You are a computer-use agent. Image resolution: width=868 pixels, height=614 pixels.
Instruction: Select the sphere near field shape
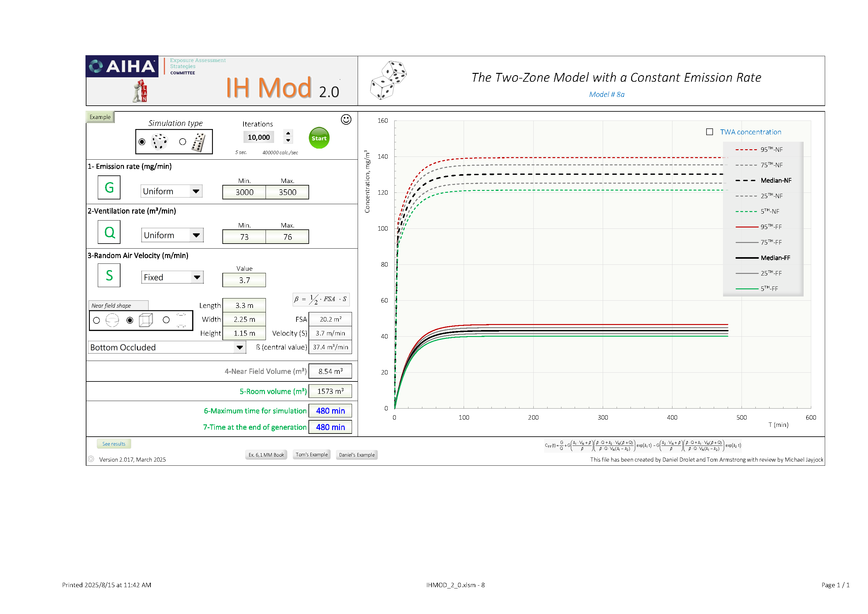coord(97,320)
